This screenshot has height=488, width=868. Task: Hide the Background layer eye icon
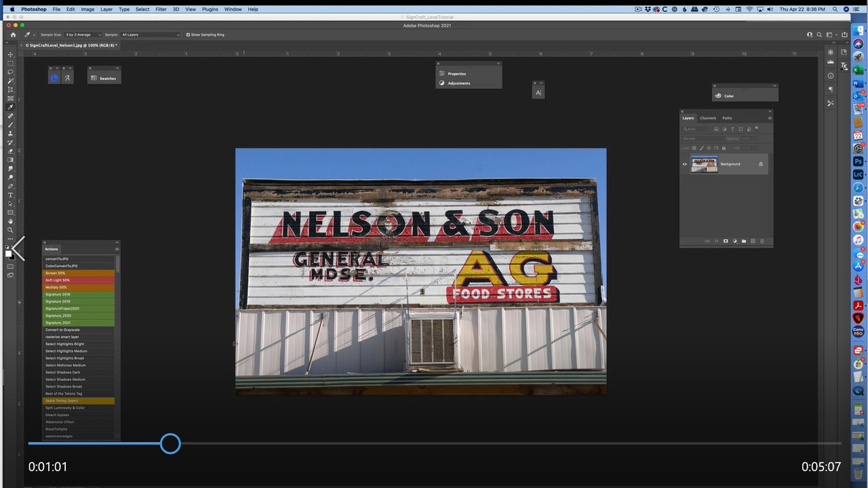click(x=685, y=164)
